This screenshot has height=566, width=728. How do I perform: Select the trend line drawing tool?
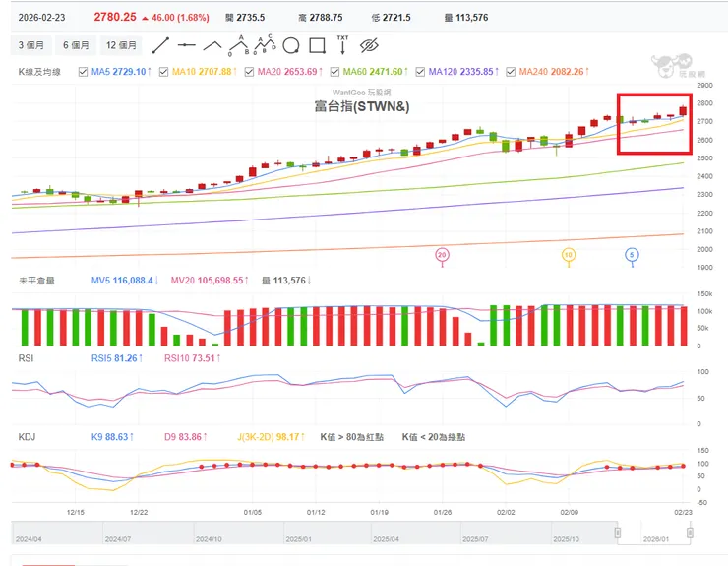pos(160,45)
